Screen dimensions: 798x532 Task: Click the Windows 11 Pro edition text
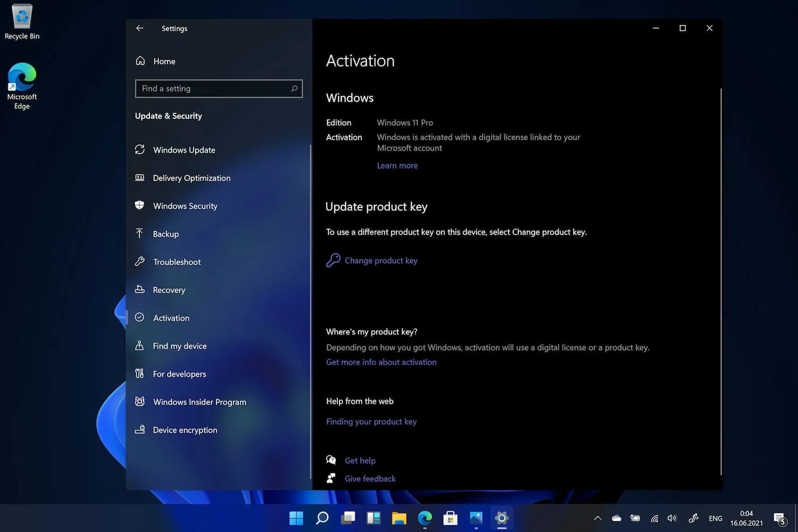click(x=405, y=122)
